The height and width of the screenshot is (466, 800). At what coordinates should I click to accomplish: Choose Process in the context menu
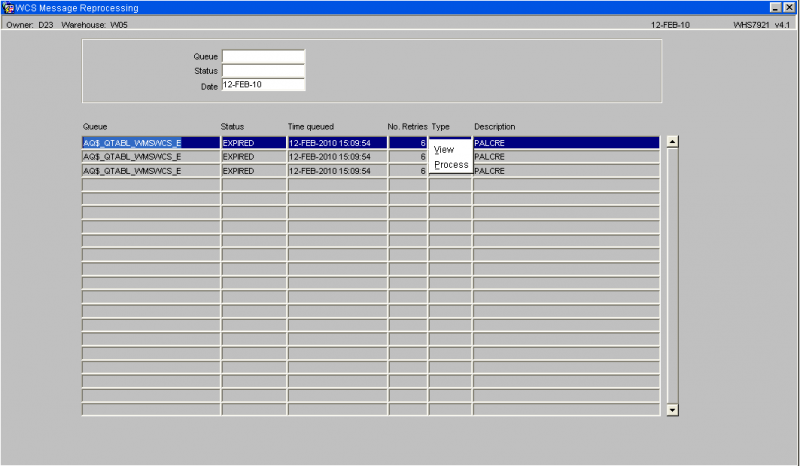pyautogui.click(x=451, y=165)
